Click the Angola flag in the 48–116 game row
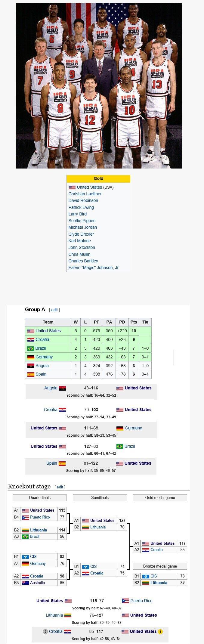Viewport: 204px width, 644px height. (63, 388)
